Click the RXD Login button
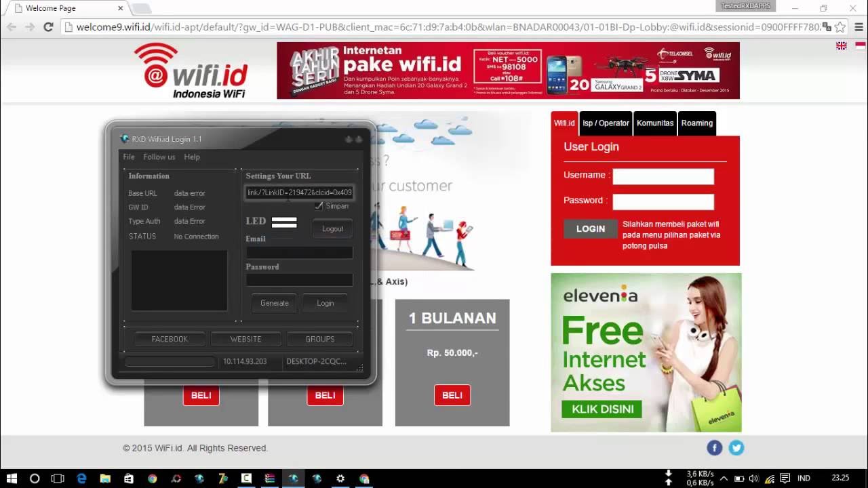This screenshot has width=868, height=488. click(325, 303)
